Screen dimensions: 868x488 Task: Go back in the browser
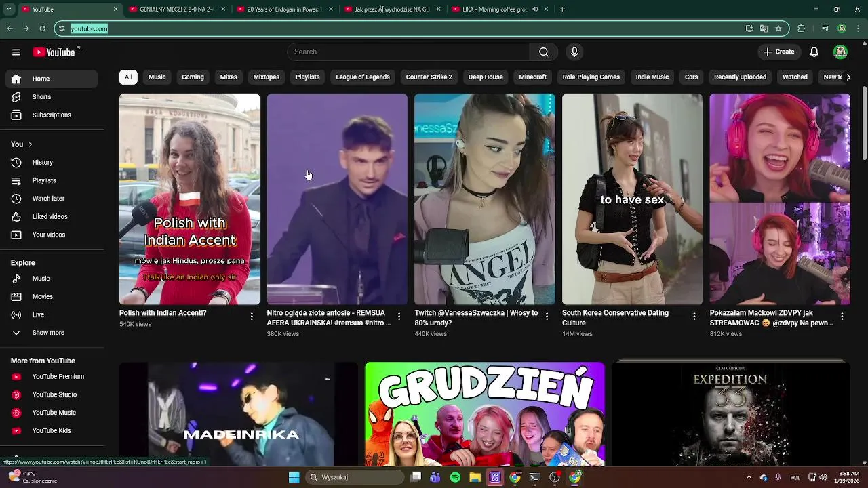9,28
